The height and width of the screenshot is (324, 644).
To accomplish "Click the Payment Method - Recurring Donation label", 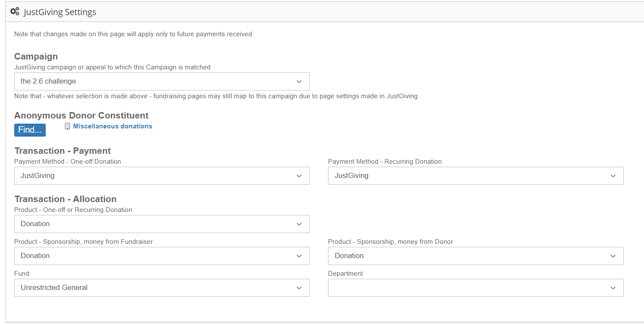I will 385,162.
